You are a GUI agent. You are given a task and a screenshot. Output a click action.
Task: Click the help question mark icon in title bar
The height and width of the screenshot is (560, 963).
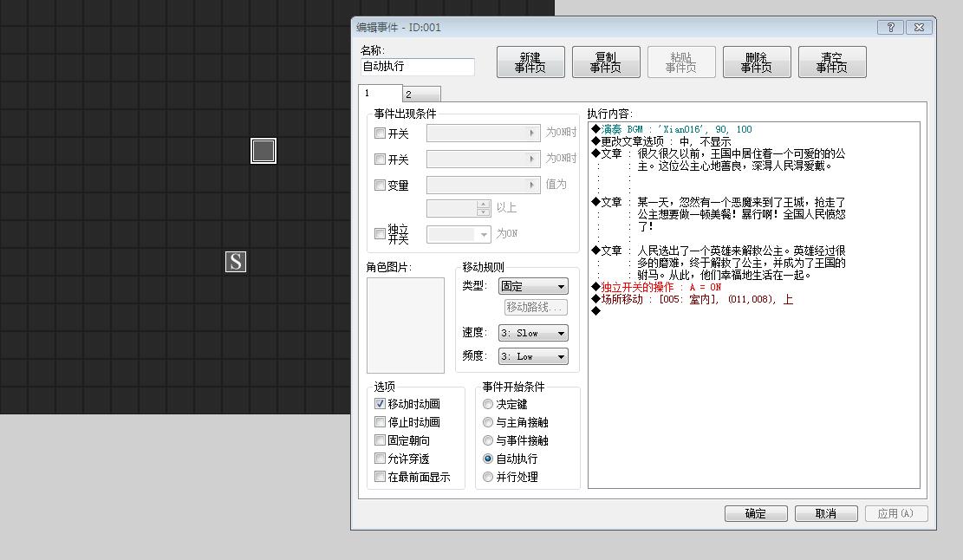[890, 27]
